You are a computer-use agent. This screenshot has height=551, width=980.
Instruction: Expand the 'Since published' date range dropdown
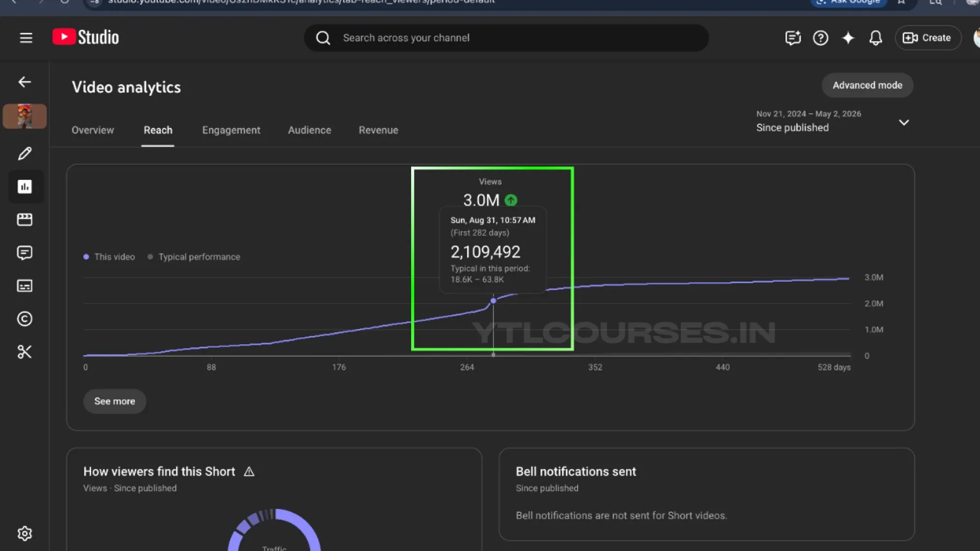pos(833,121)
